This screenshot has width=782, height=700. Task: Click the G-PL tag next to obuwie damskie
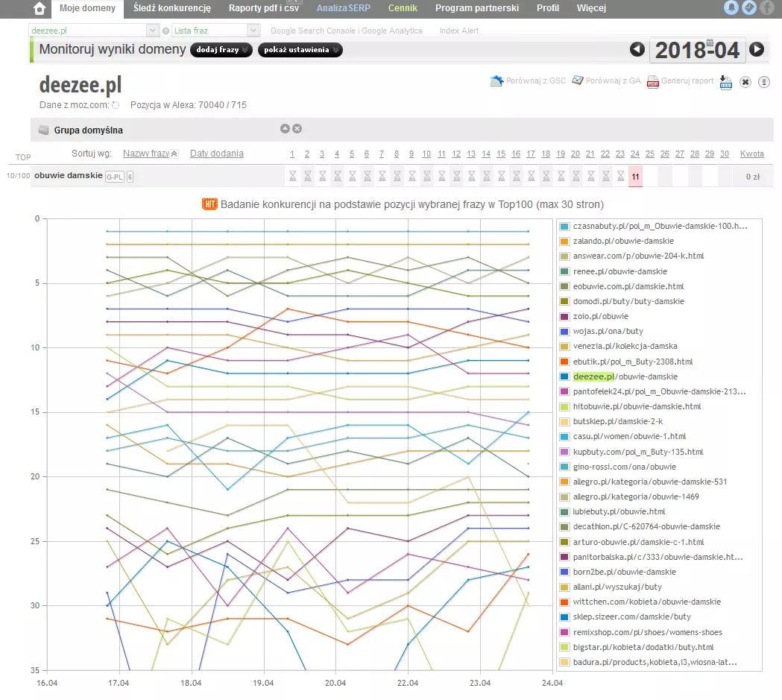point(114,177)
